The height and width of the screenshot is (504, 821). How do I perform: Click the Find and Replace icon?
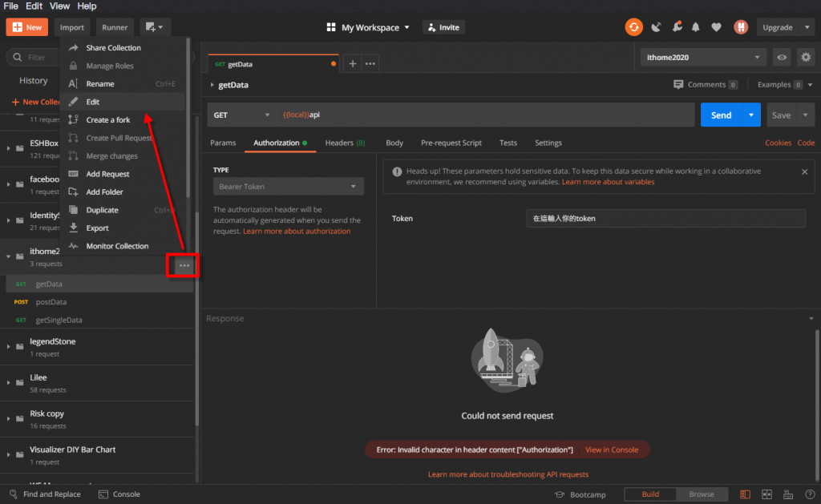coord(14,494)
